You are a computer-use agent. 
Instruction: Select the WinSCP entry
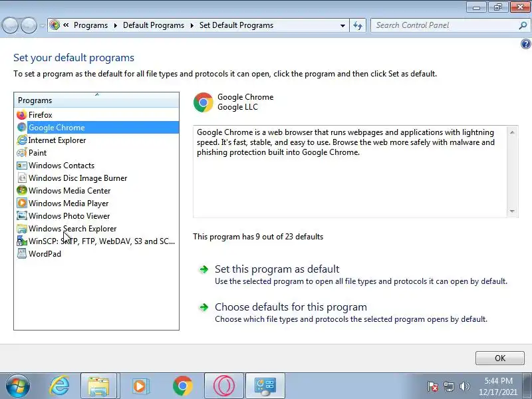pos(102,241)
